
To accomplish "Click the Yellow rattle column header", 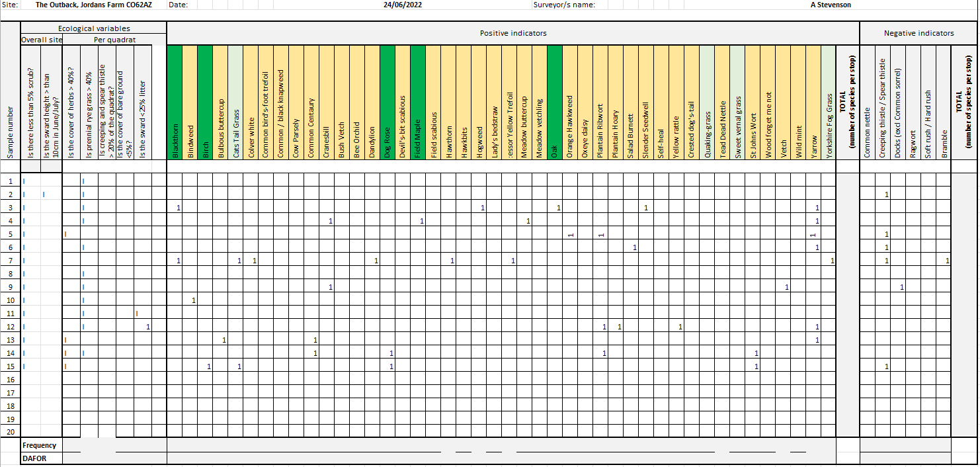I will coord(676,102).
